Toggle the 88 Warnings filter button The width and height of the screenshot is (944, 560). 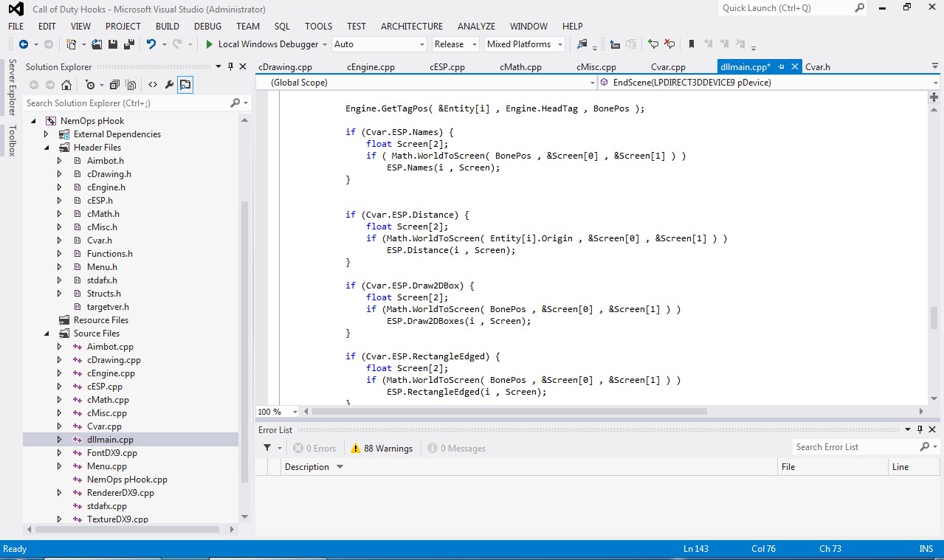tap(382, 448)
